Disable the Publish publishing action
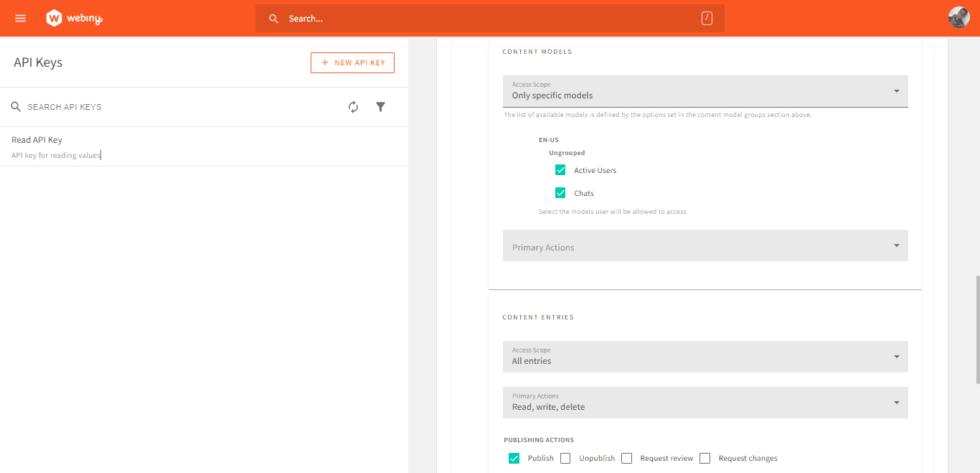This screenshot has height=473, width=980. pyautogui.click(x=514, y=457)
